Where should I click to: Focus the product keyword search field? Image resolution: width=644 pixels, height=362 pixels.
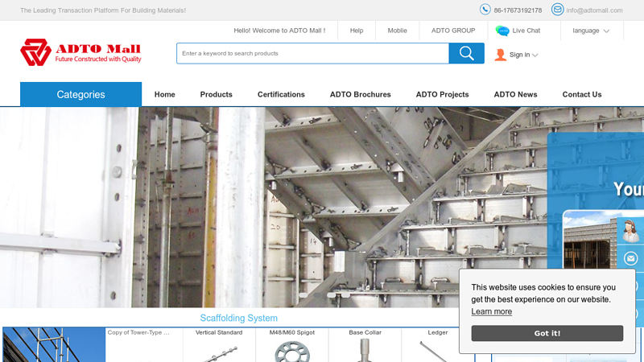[312, 53]
